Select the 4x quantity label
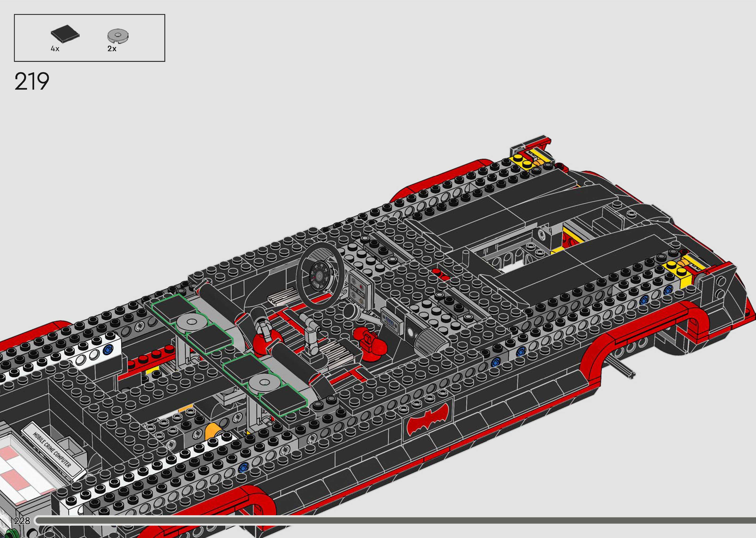Viewport: 756px width, 538px height. pos(55,49)
